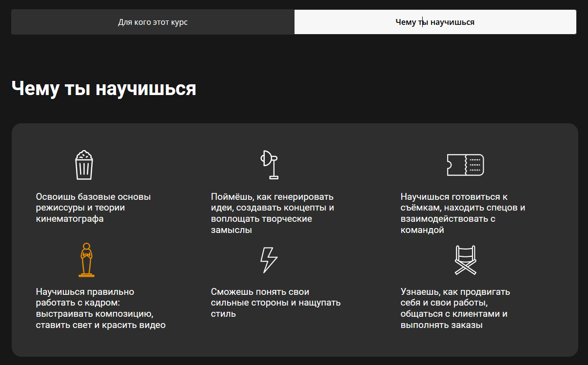Click the line 'Узнаешь, как продвигать'
This screenshot has height=365, width=588.
[455, 292]
